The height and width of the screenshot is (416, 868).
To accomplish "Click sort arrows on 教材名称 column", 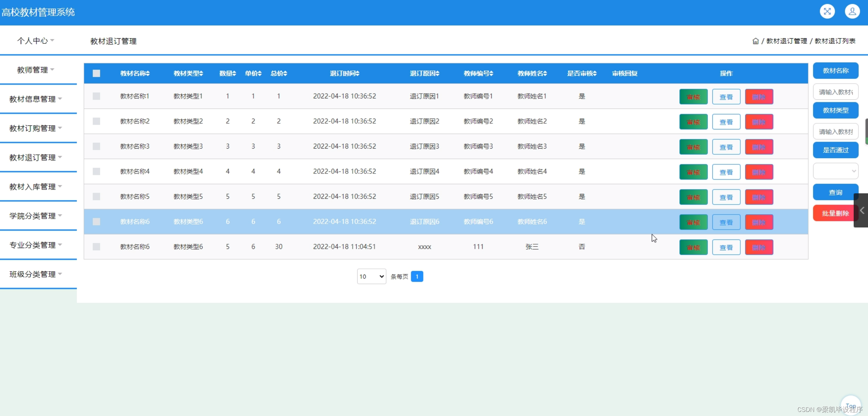I will [148, 73].
